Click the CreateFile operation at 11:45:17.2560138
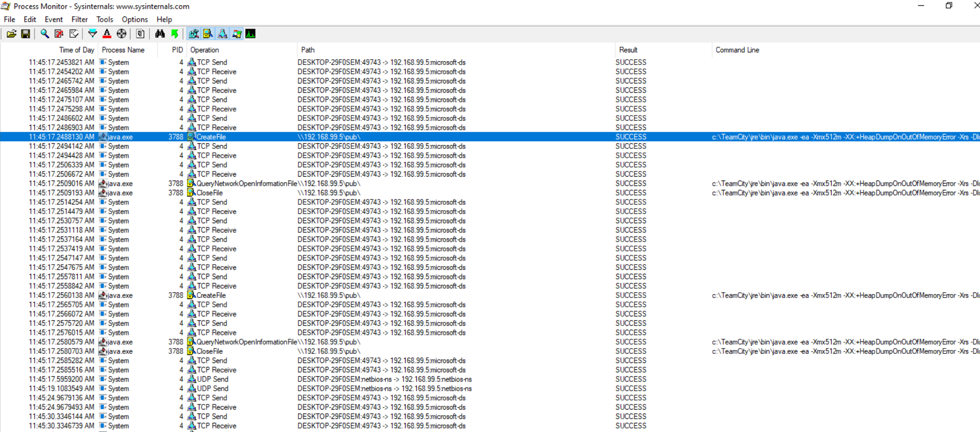 click(x=211, y=295)
